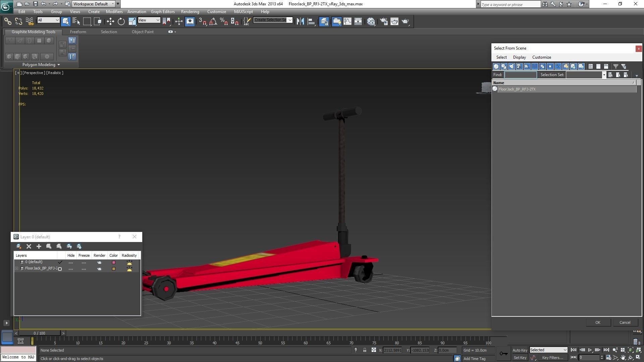Click Bind to Space Warp icon
This screenshot has height=362, width=644.
tap(30, 21)
